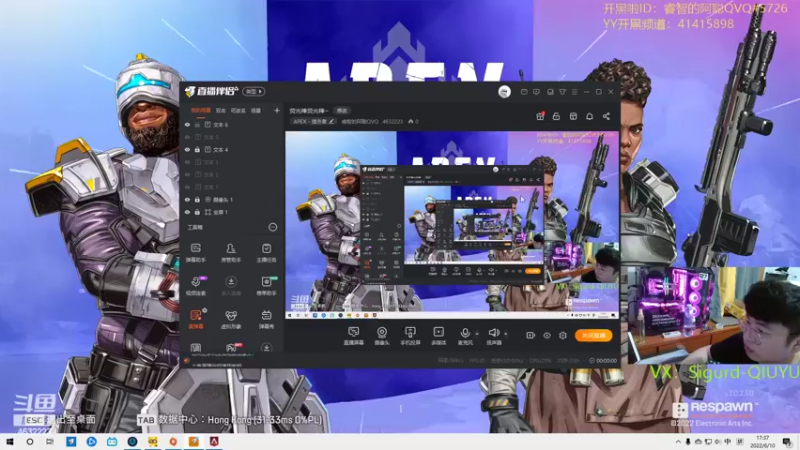Toggle the lock on 摄像头 1 layer
This screenshot has width=800, height=450.
pyautogui.click(x=197, y=199)
